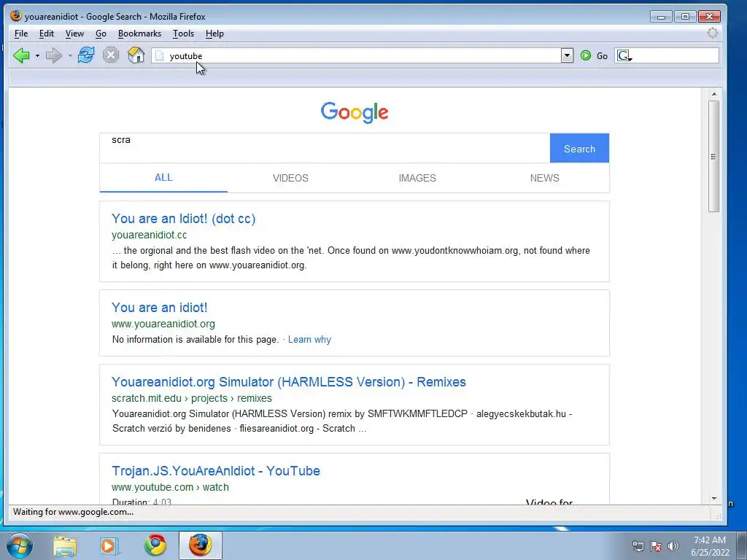
Task: Click the page icon in address bar
Action: pyautogui.click(x=160, y=55)
